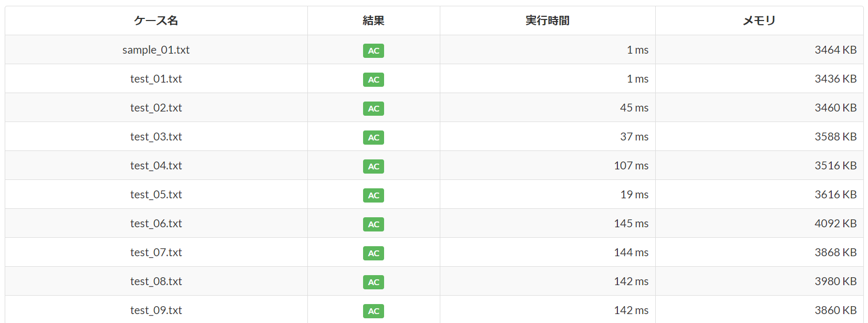Click the 145 ms execution time
The height and width of the screenshot is (323, 868).
click(631, 224)
